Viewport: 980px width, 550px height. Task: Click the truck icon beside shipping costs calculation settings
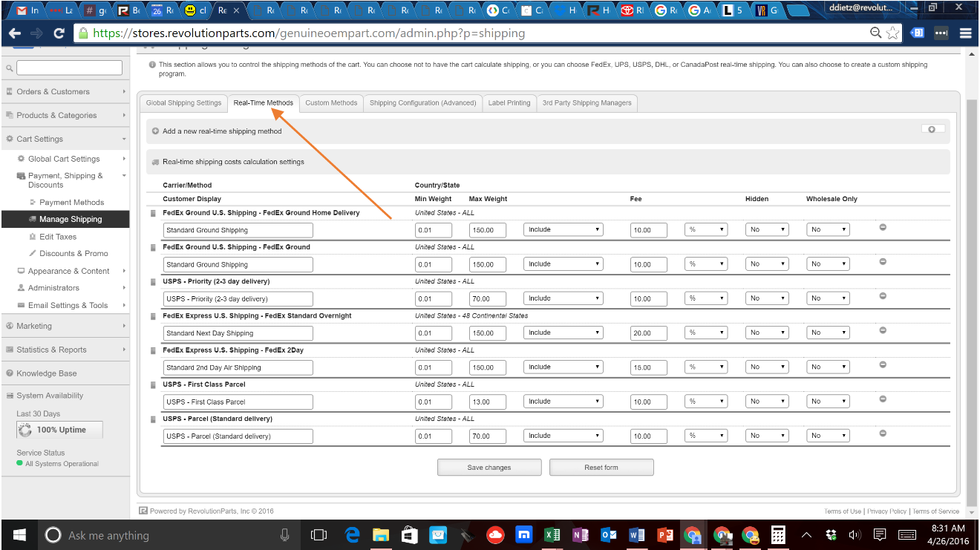[156, 162]
